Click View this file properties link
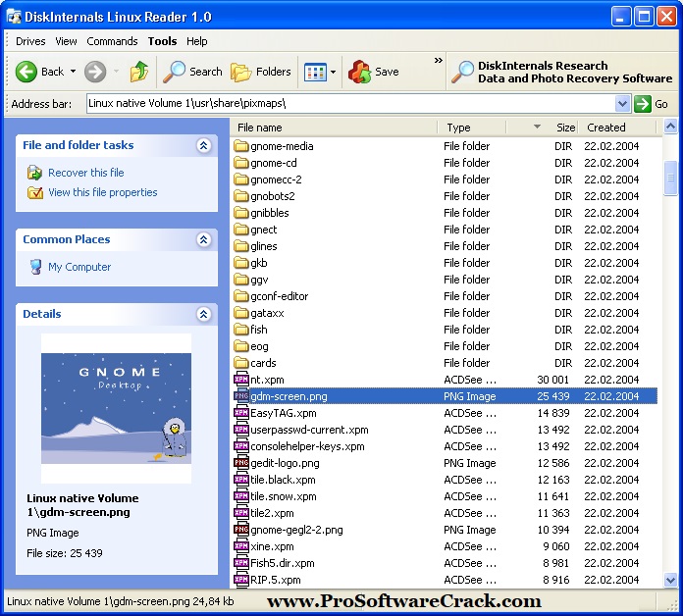This screenshot has height=616, width=683. (103, 192)
